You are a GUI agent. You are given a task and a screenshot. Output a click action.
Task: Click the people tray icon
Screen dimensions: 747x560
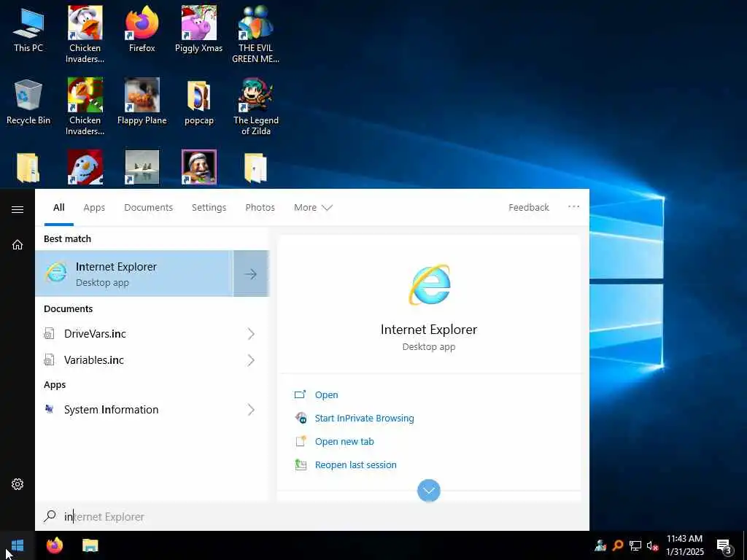tap(600, 545)
